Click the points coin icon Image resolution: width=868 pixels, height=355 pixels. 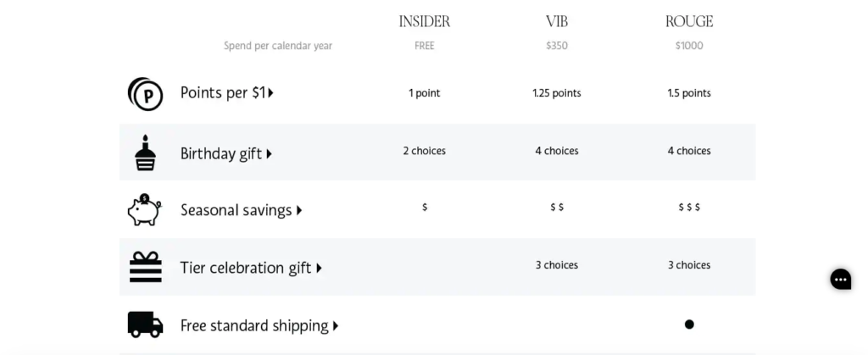tap(145, 94)
